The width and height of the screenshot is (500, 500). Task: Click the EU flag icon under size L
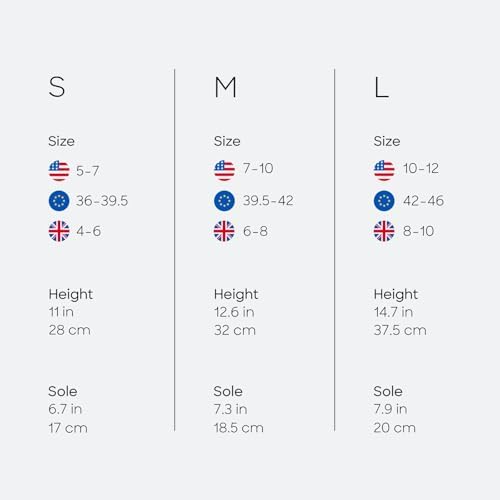pos(384,201)
